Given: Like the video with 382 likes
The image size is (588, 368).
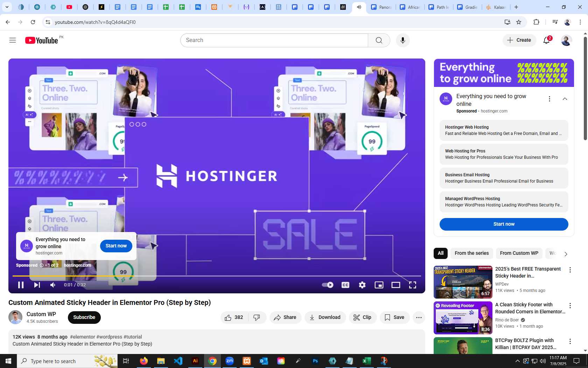Looking at the screenshot, I should pos(234,318).
